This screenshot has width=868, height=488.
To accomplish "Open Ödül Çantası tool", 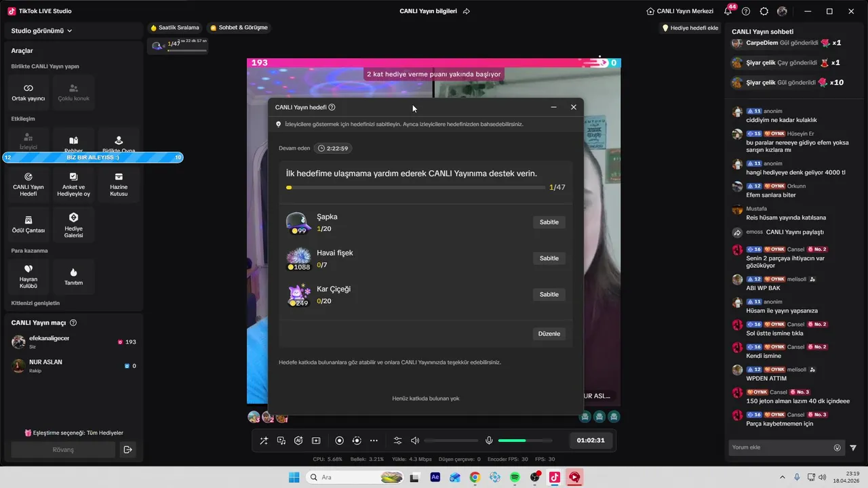I will click(x=28, y=224).
